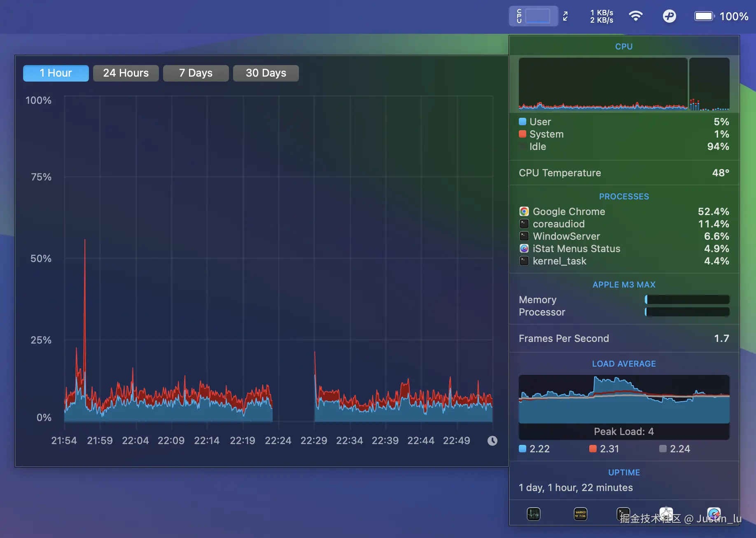Screen dimensions: 756x538
Task: Show the 7 Days CPU history
Action: (196, 73)
